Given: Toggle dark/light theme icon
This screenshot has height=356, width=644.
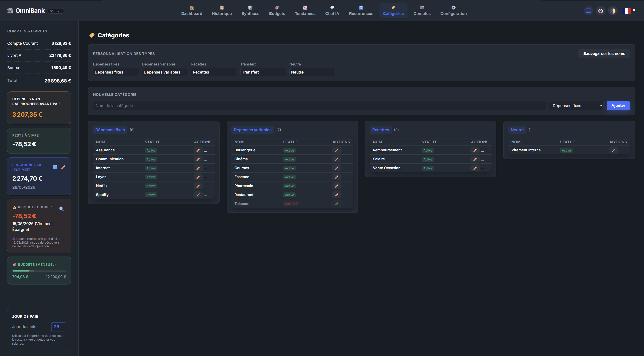Looking at the screenshot, I should tap(613, 11).
